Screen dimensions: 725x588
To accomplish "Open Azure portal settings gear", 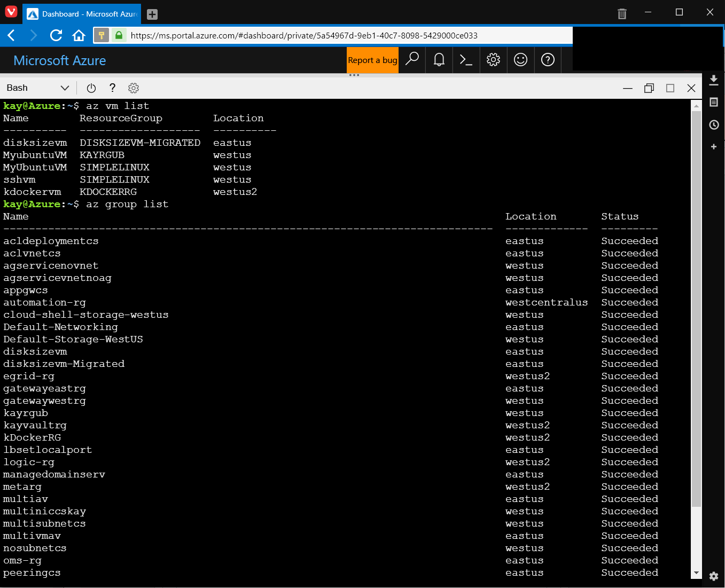I will click(493, 60).
